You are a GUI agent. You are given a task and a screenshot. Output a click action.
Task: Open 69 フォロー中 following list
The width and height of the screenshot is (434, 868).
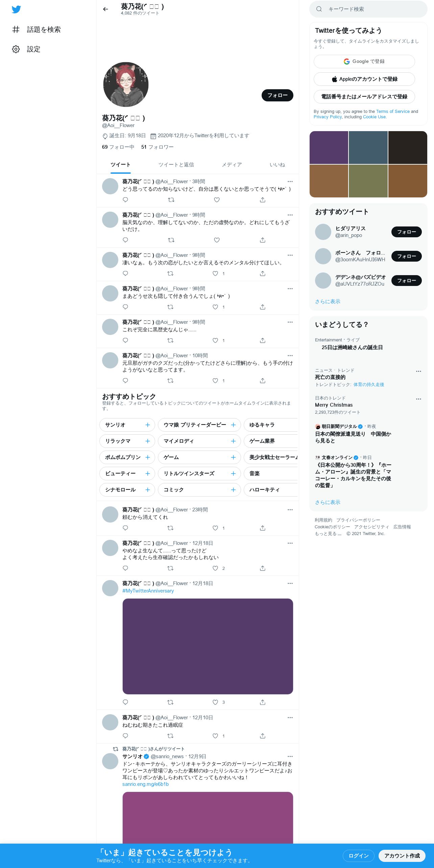coord(118,147)
